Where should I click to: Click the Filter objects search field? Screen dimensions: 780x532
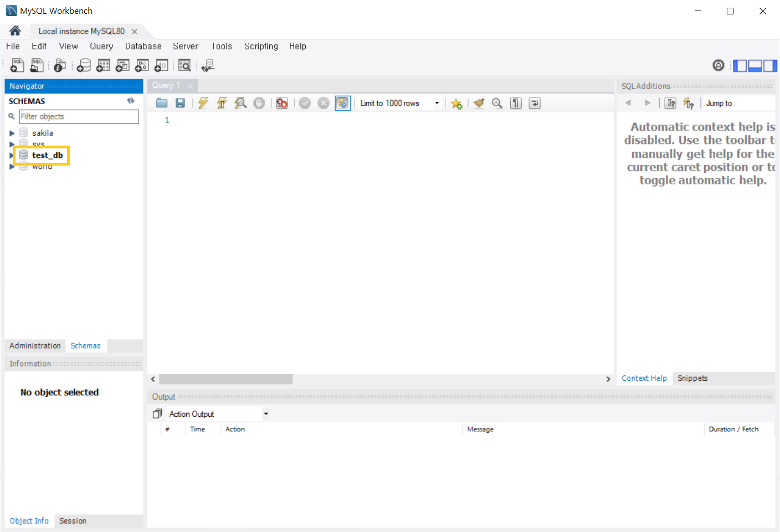(79, 116)
